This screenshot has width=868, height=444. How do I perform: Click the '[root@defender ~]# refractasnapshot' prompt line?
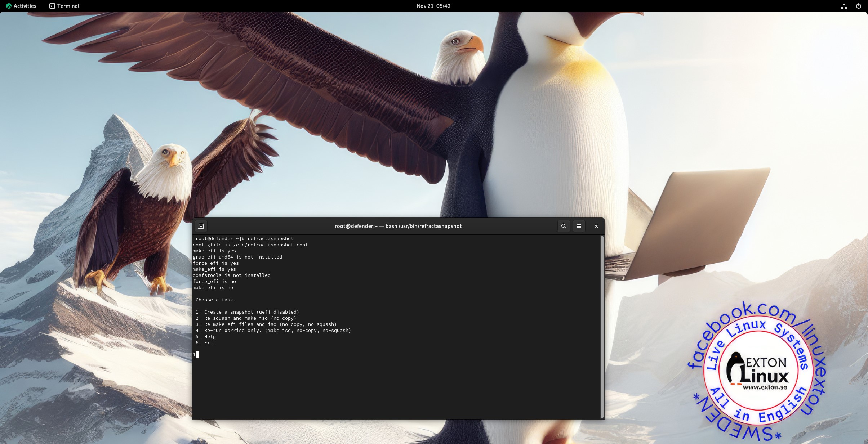click(243, 238)
